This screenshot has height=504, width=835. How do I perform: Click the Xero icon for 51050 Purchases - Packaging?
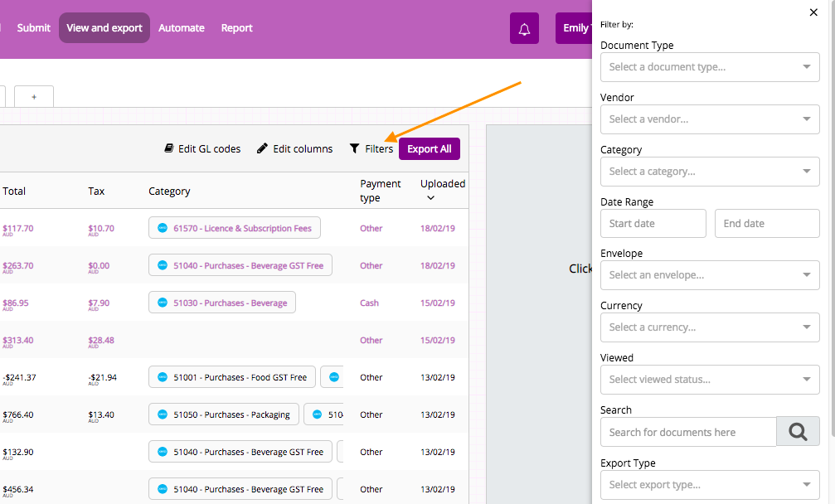pos(163,414)
